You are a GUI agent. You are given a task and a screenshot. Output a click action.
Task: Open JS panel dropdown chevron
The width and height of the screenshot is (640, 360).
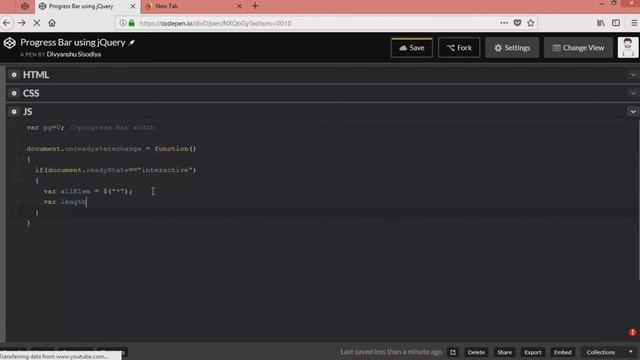tap(633, 111)
